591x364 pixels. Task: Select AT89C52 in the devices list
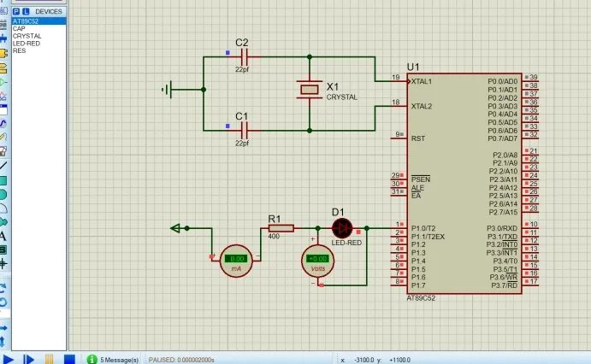click(x=38, y=21)
